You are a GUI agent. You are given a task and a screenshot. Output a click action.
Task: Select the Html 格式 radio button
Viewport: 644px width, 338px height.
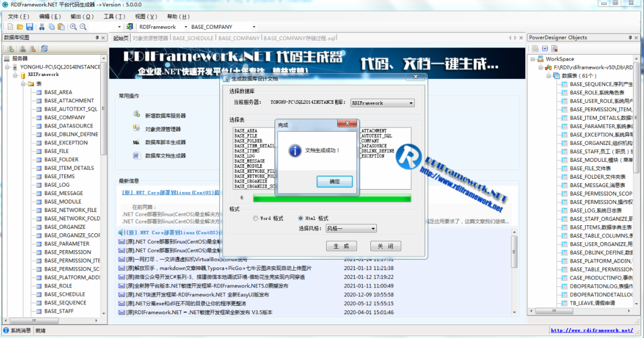pyautogui.click(x=300, y=218)
